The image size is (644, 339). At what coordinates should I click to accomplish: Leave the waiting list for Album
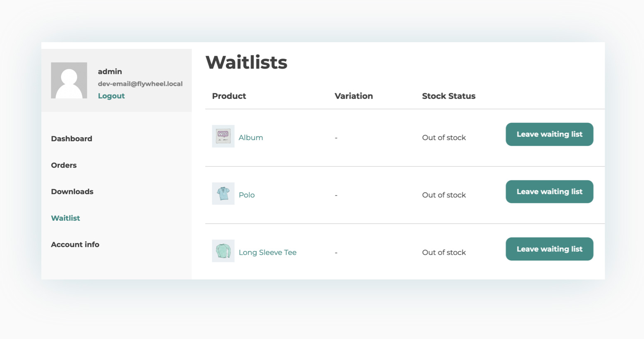pyautogui.click(x=549, y=134)
